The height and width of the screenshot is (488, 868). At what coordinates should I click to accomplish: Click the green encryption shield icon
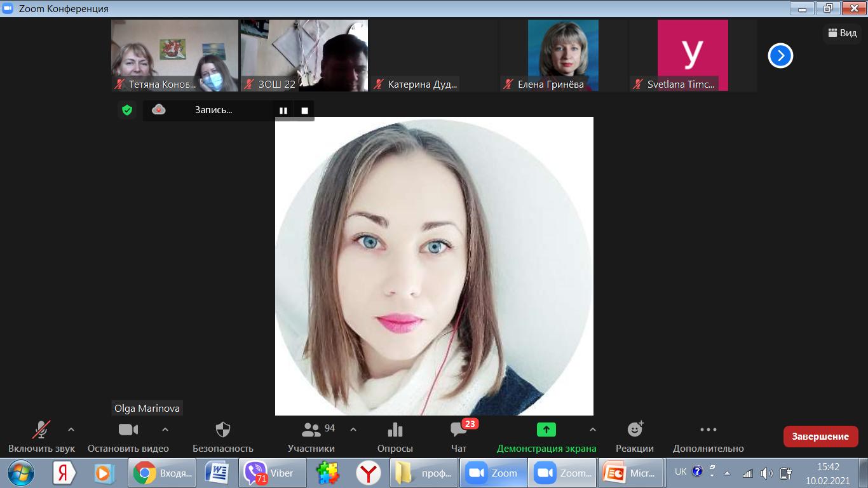tap(127, 110)
